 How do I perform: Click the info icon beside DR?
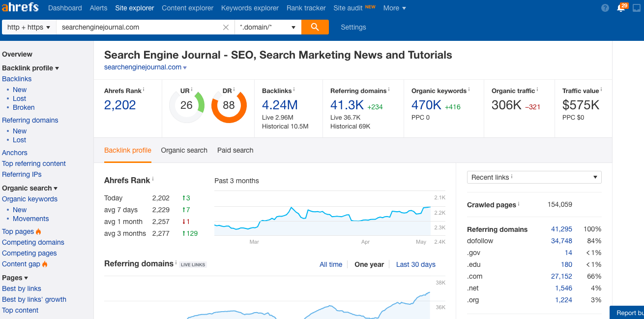(234, 90)
